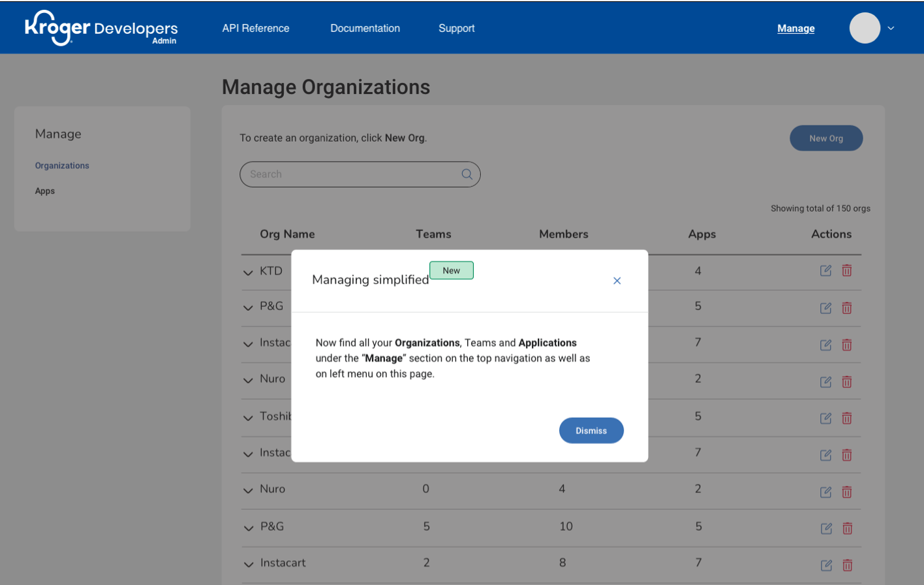Edit the P&G row with 10 members
Viewport: 924px width, 585px height.
pyautogui.click(x=826, y=528)
